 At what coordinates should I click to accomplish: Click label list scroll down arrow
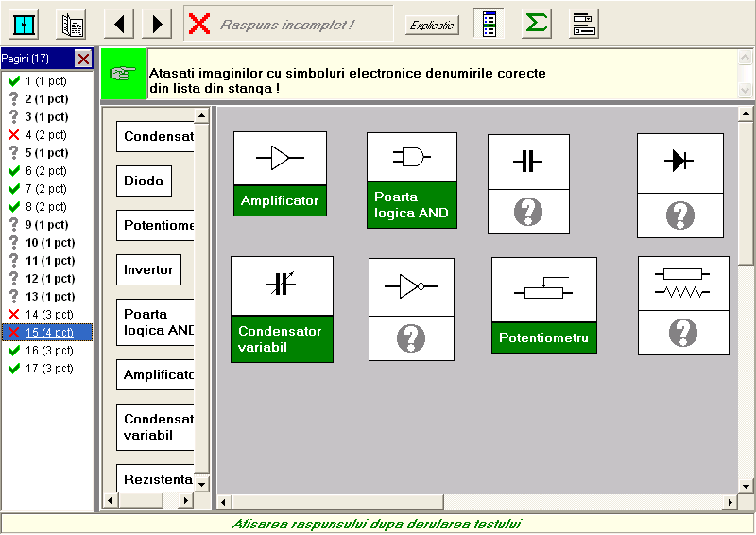tap(201, 484)
